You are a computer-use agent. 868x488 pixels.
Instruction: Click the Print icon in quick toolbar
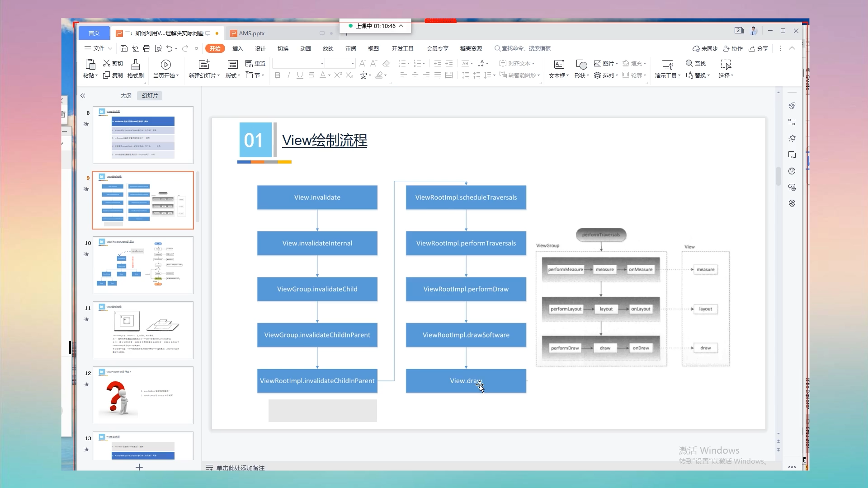pos(146,48)
